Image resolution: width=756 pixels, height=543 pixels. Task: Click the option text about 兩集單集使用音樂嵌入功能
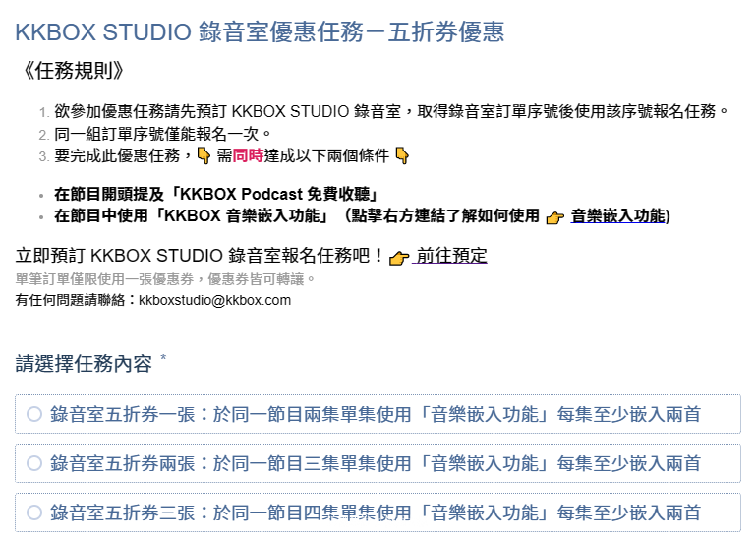point(376,414)
